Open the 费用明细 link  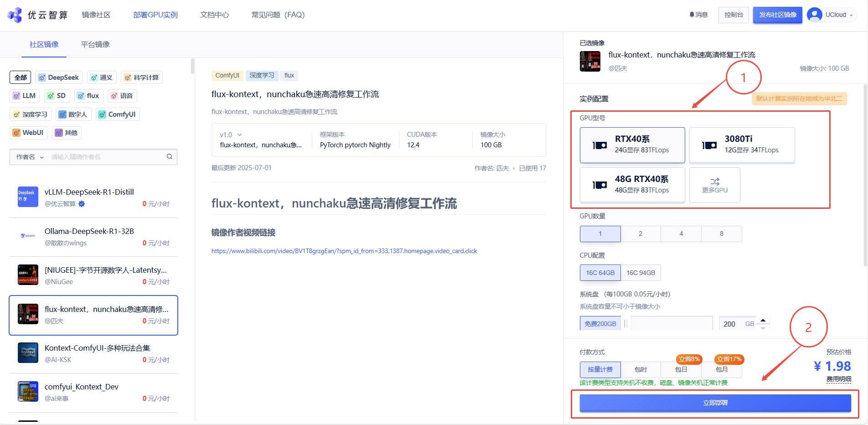(839, 379)
